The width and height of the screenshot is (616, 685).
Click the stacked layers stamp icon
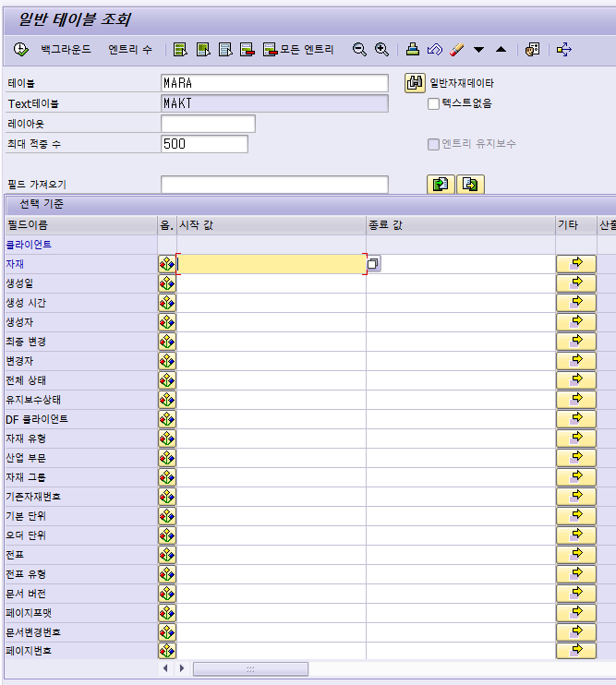pos(413,49)
